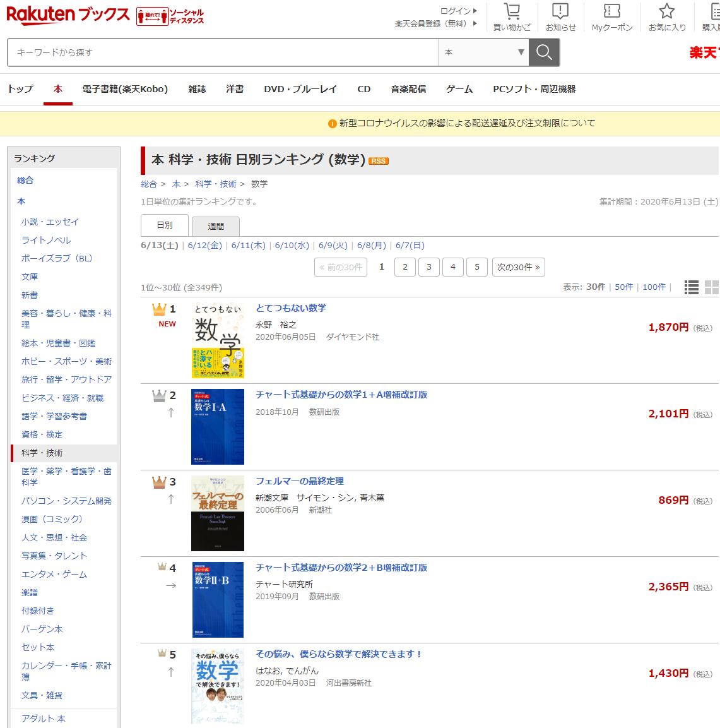Select the 6/12(金) date link
The image size is (720, 728).
(x=205, y=246)
